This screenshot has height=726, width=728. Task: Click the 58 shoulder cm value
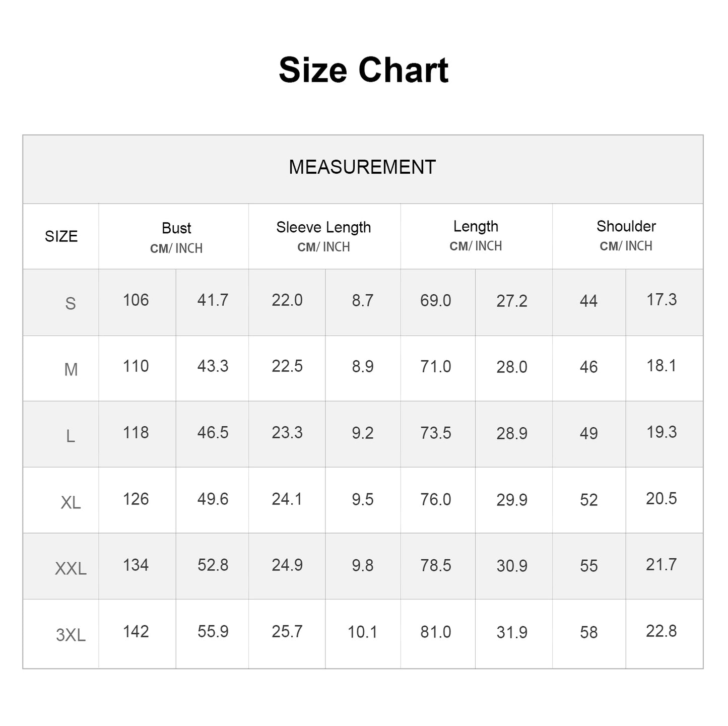(588, 632)
